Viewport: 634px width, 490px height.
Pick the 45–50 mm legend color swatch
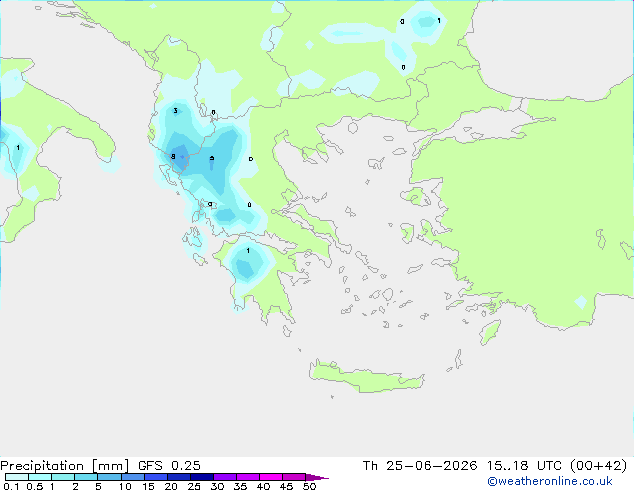click(x=294, y=477)
